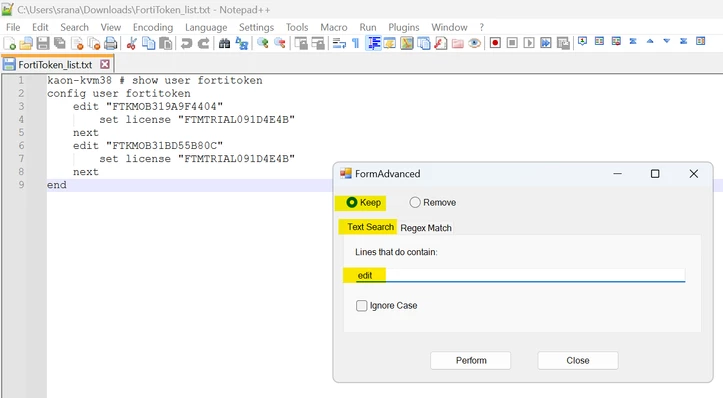Viewport: 723px width, 398px height.
Task: Toggle the Indent guide icon
Action: (373, 43)
